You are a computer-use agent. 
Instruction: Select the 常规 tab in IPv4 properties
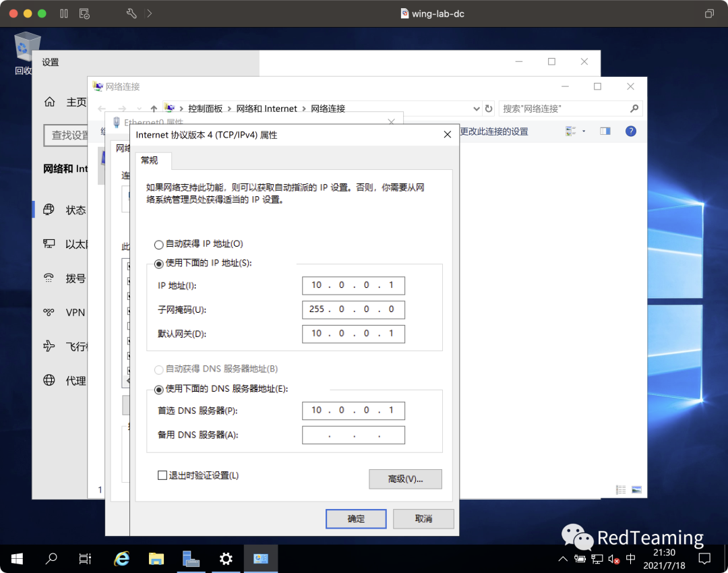[x=150, y=160]
